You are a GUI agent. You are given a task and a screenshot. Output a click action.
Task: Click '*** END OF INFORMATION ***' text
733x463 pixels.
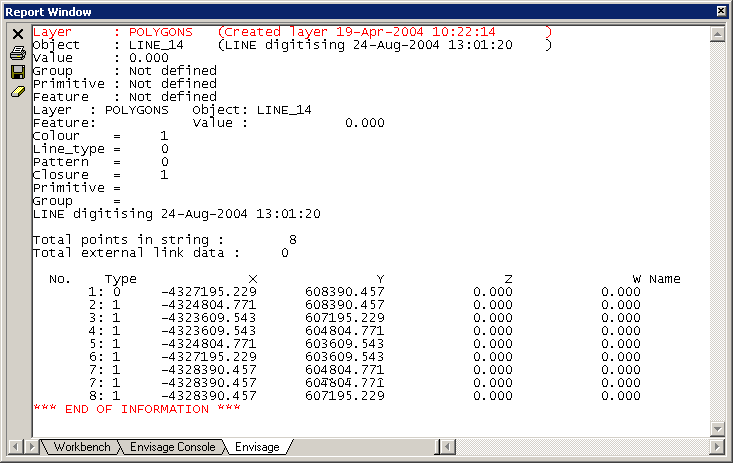tap(137, 409)
